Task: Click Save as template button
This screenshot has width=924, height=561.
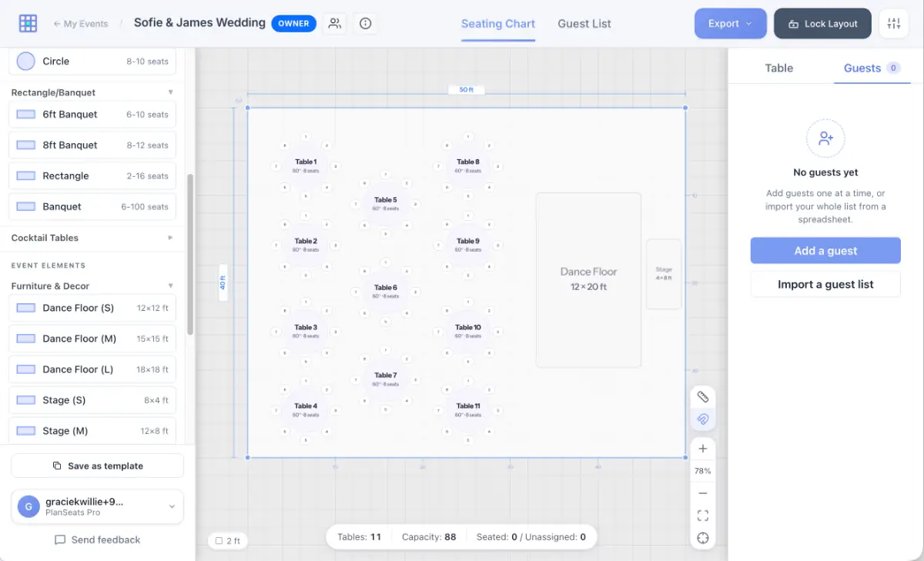Action: coord(97,466)
